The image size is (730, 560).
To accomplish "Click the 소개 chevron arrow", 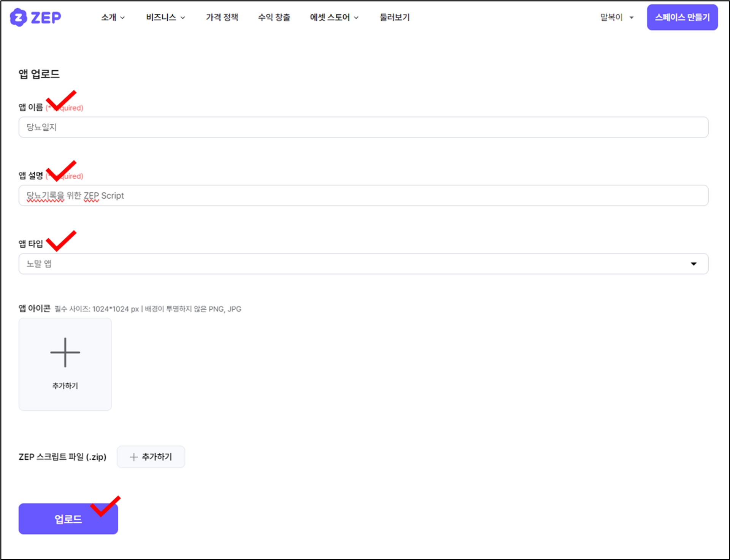I will coord(122,18).
